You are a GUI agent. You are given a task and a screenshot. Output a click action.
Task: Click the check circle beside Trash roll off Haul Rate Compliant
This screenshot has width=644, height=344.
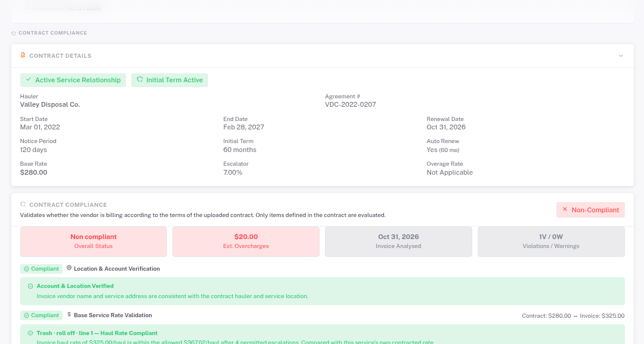(x=30, y=333)
